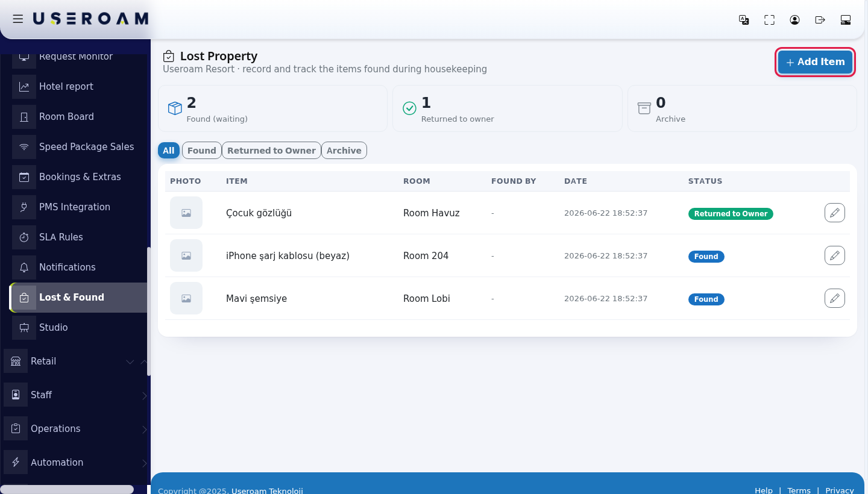Click the language translate icon
This screenshot has height=494, width=868.
744,20
